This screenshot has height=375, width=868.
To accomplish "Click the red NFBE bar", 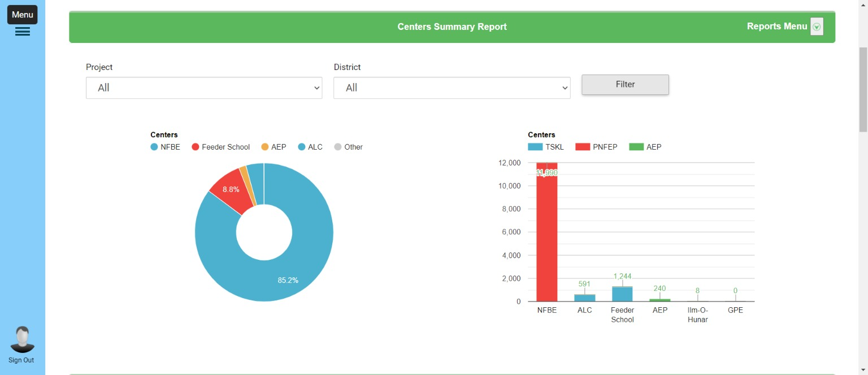I will pos(546,237).
